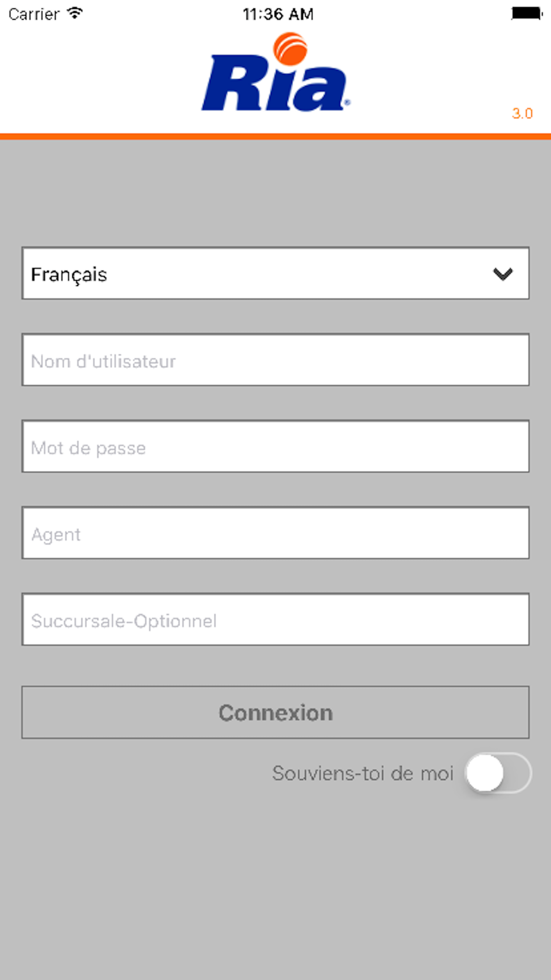
Task: Tap the orange globe in the Ria logo
Action: (290, 48)
